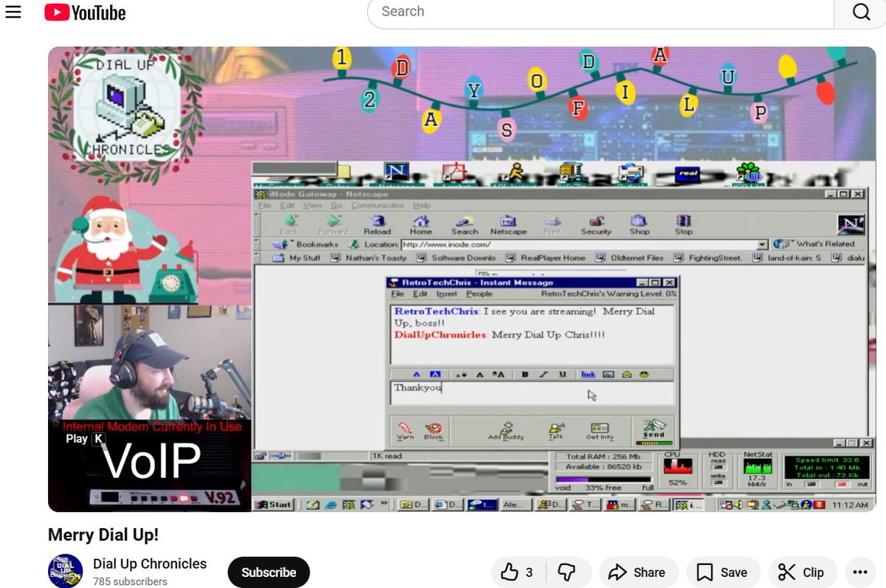Click Netscape's Forward toolbar icon
Image resolution: width=886 pixels, height=588 pixels.
[x=334, y=224]
